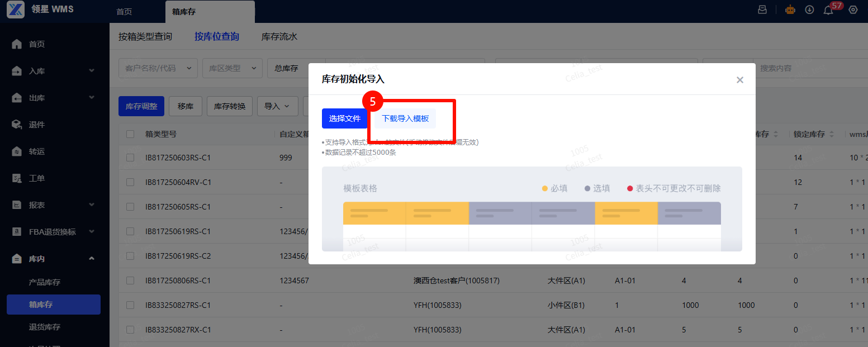Image resolution: width=868 pixels, height=347 pixels.
Task: Toggle the select-all checkbox in table header
Action: 130,134
